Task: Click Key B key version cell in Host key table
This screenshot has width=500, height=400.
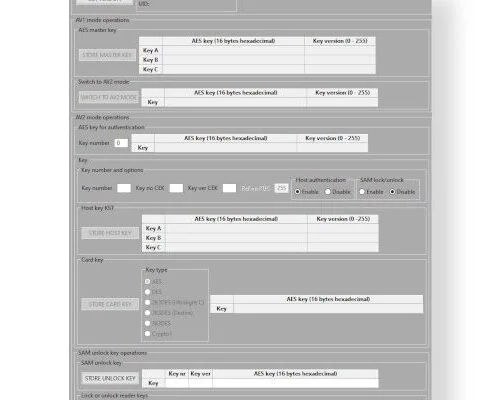Action: [343, 238]
